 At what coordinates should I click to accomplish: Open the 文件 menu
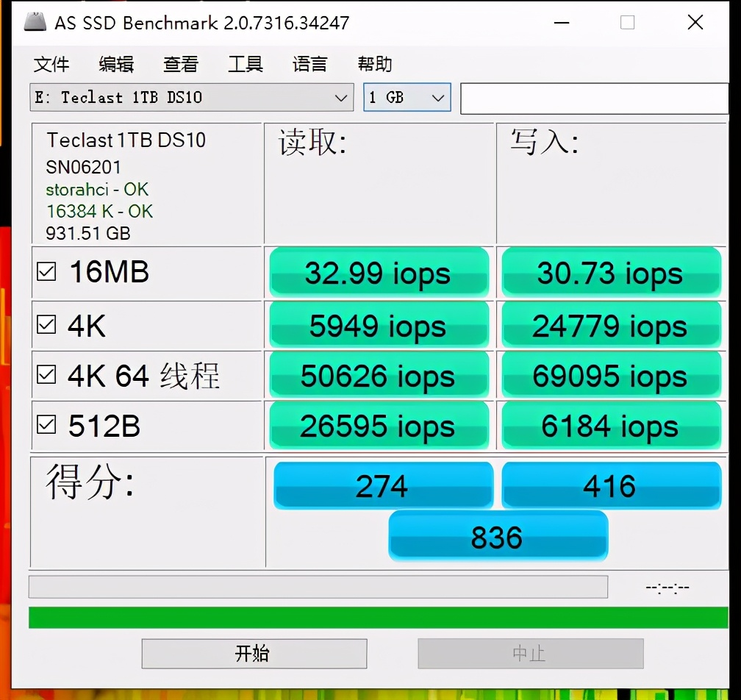(51, 64)
